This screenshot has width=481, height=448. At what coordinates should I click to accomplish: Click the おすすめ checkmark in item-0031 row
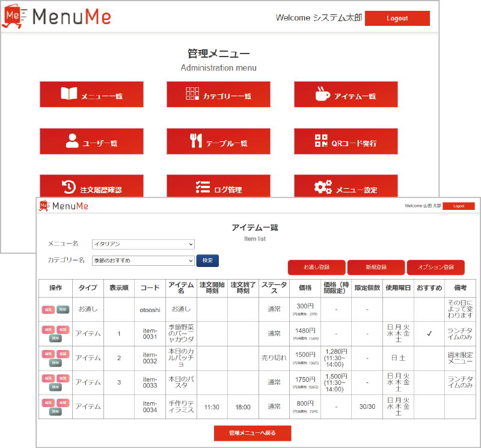coord(429,334)
